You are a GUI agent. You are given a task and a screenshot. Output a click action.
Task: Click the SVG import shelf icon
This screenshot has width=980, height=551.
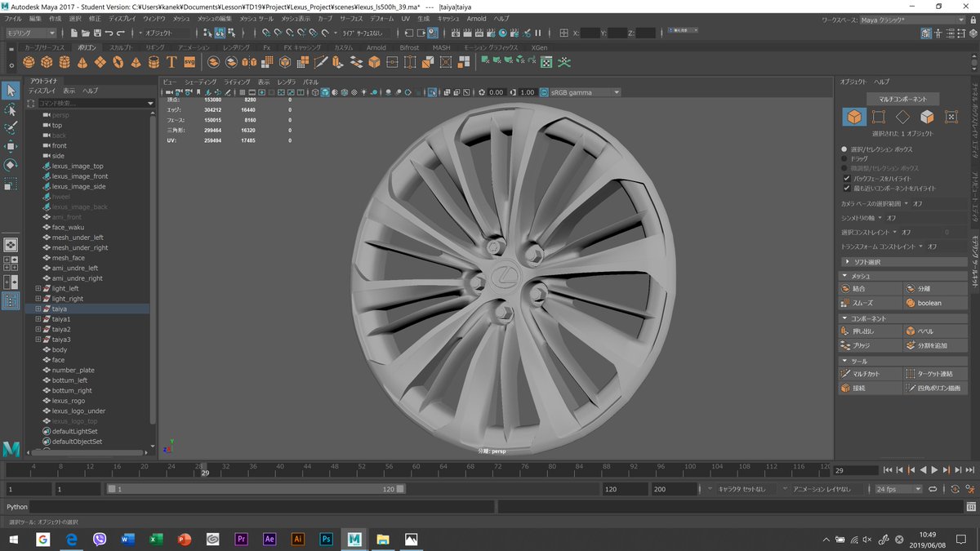click(189, 62)
